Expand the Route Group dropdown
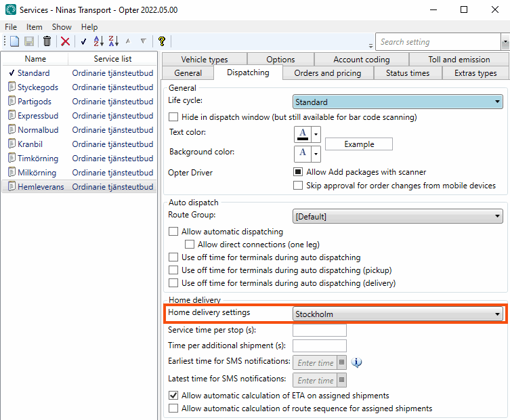The height and width of the screenshot is (420, 510). click(398, 217)
